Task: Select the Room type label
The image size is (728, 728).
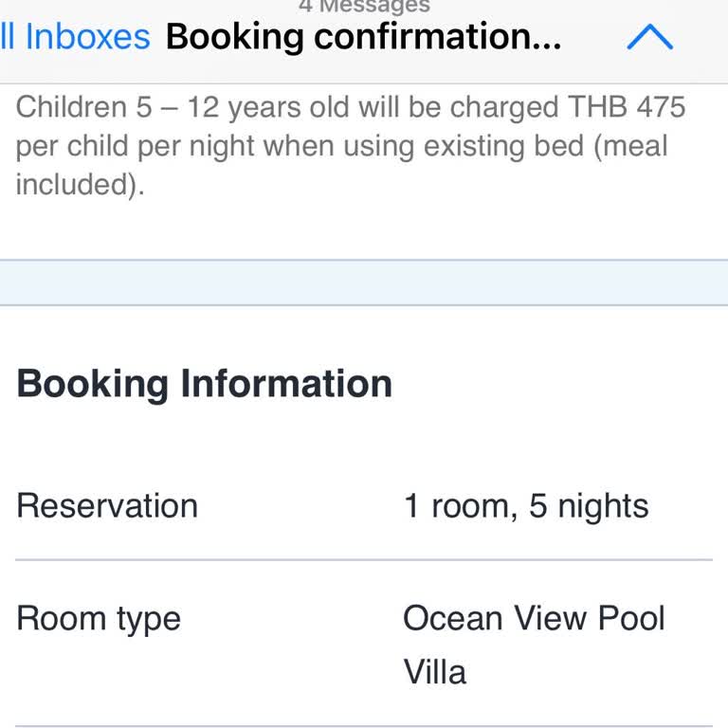Action: tap(99, 619)
